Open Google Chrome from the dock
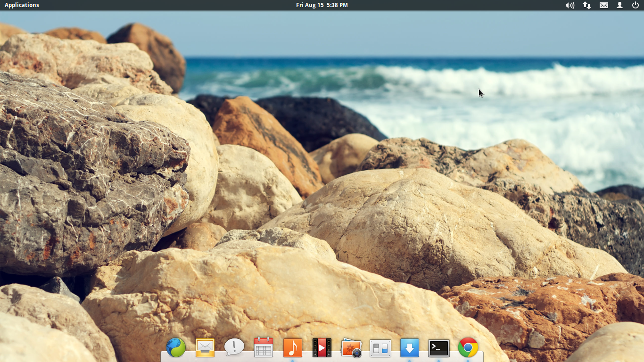Screen dimensions: 644x362 (x=468, y=348)
